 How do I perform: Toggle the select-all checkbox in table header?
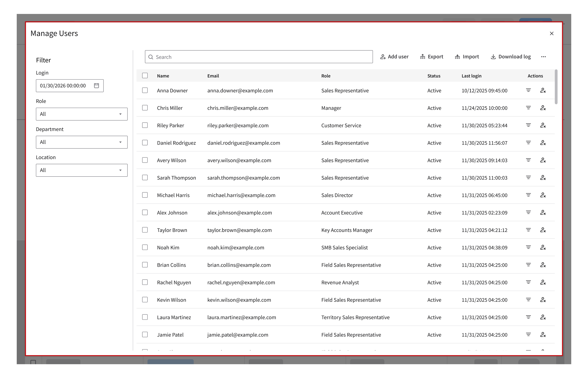pos(145,76)
